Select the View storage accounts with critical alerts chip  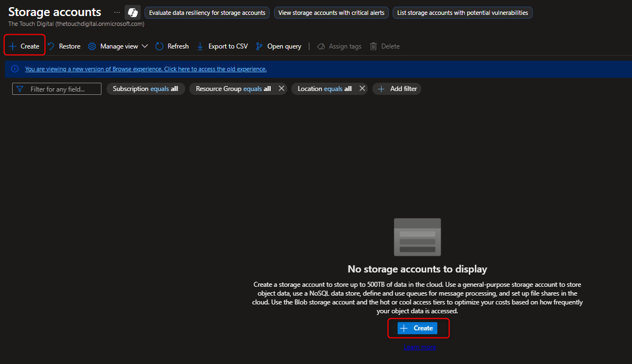coord(331,12)
